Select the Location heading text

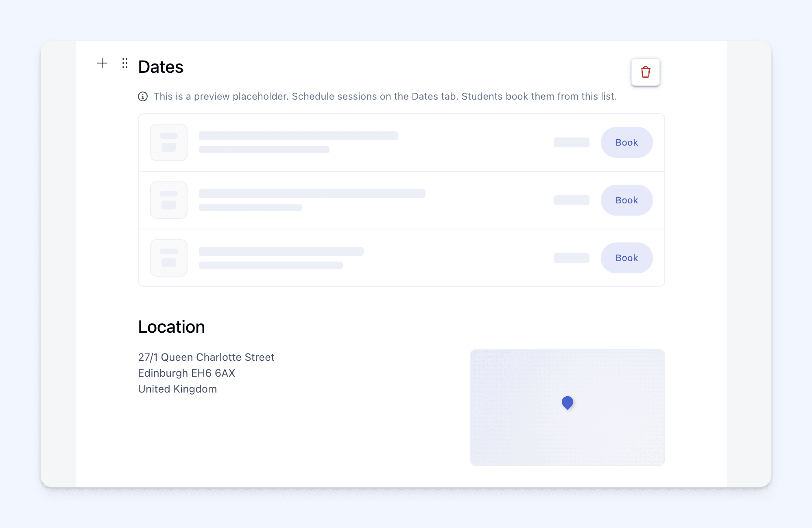[171, 327]
